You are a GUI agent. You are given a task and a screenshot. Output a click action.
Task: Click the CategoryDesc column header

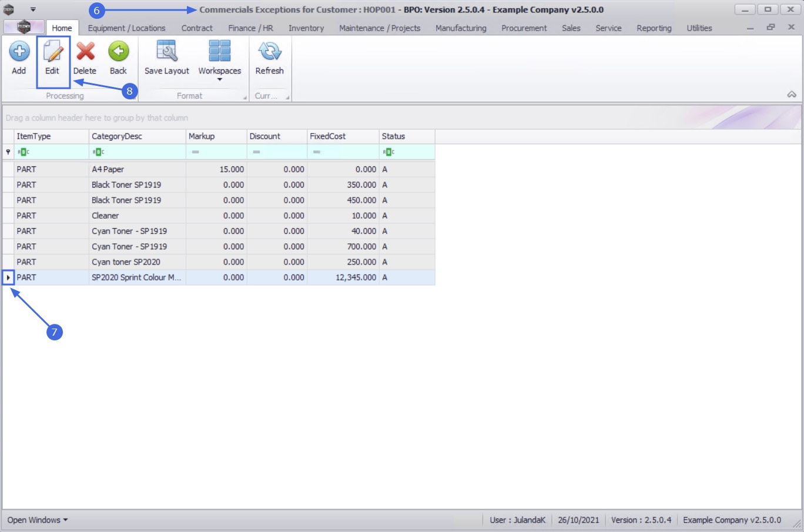[137, 136]
